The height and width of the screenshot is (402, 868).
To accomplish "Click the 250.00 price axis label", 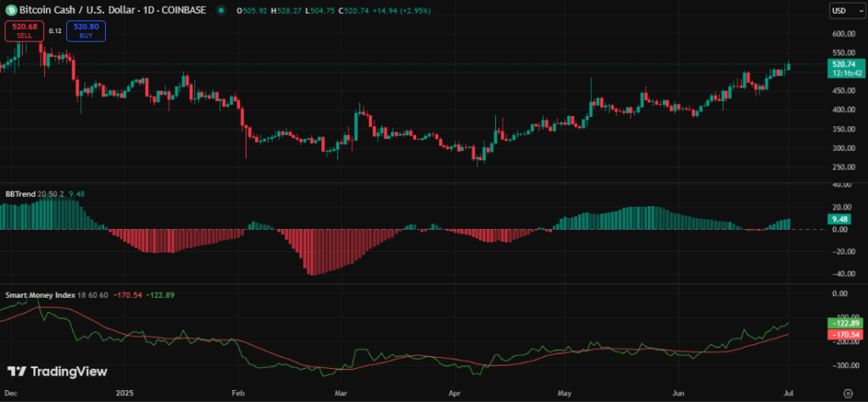I will 843,167.
